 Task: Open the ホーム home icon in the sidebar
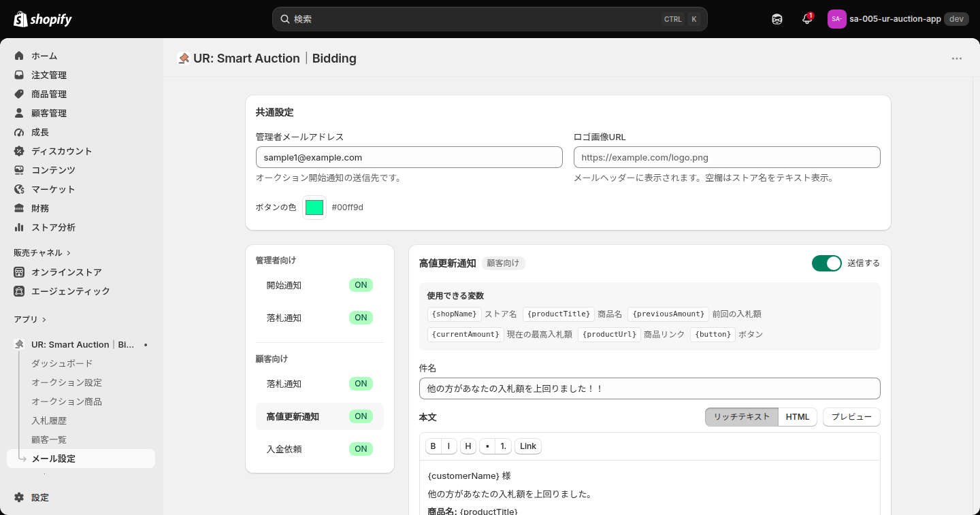[19, 56]
